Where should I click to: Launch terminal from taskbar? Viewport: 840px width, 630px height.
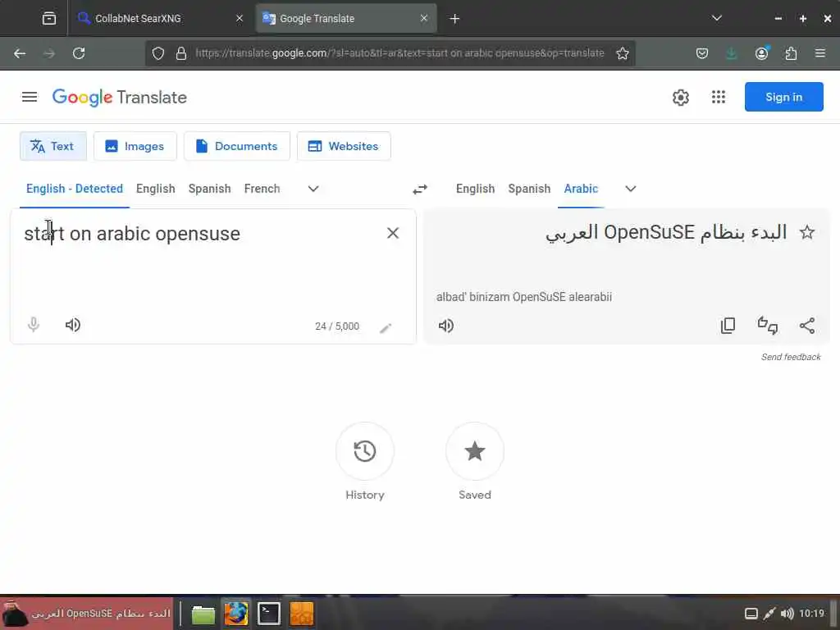268,614
